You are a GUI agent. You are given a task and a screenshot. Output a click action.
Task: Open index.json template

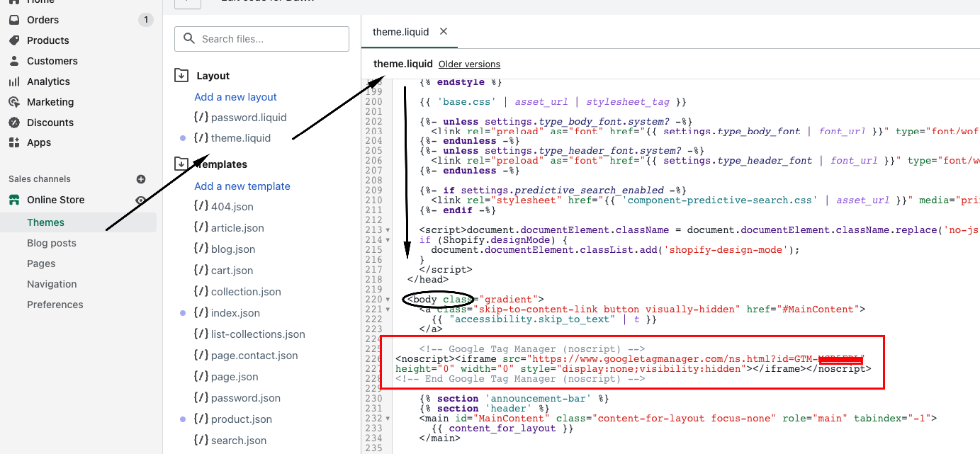click(x=235, y=313)
